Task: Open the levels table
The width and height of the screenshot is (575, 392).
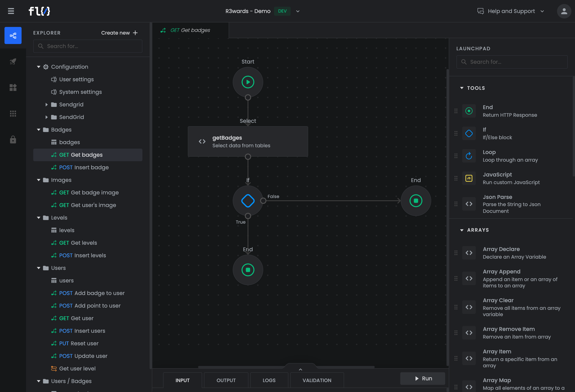Action: coord(66,230)
